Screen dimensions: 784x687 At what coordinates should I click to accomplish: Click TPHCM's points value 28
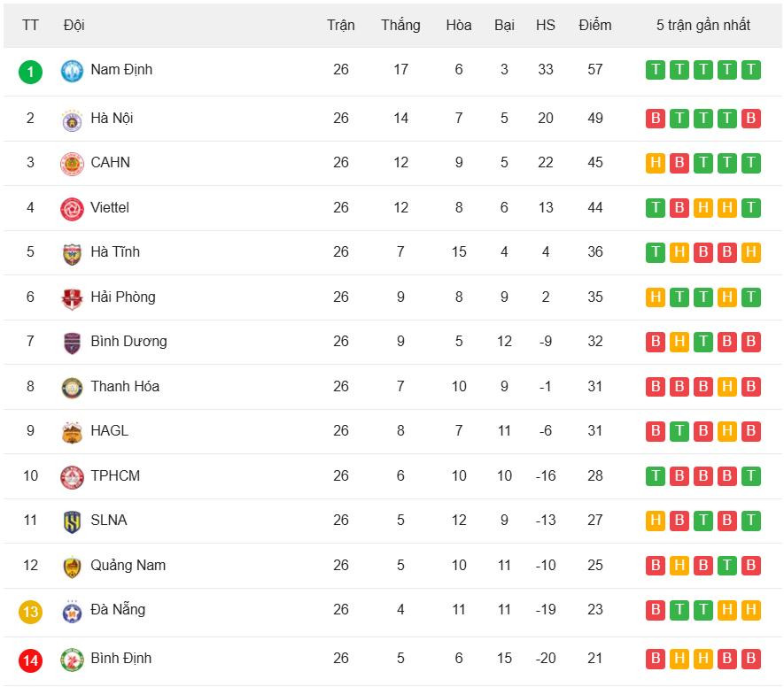coord(595,475)
